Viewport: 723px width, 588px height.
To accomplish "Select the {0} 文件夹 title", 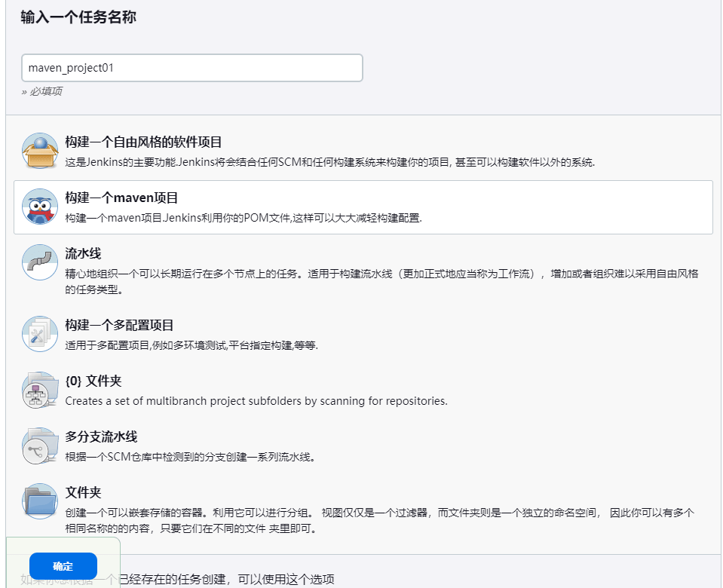I will (93, 381).
